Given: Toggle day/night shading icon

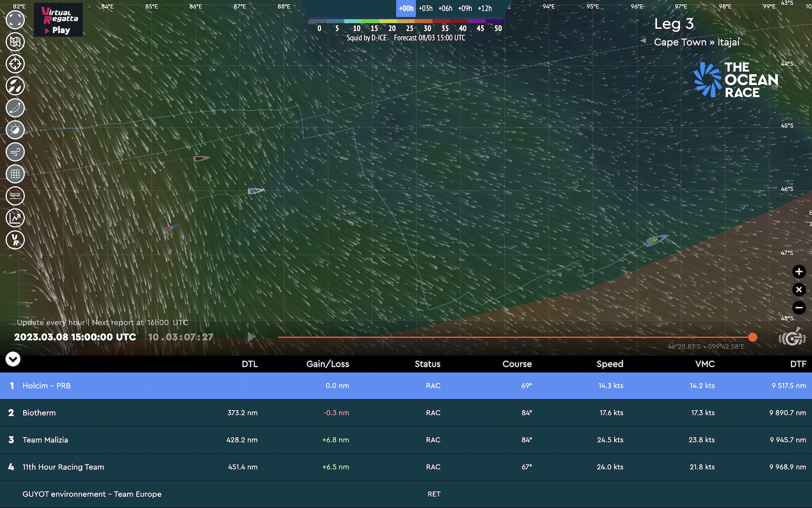Looking at the screenshot, I should 15,130.
